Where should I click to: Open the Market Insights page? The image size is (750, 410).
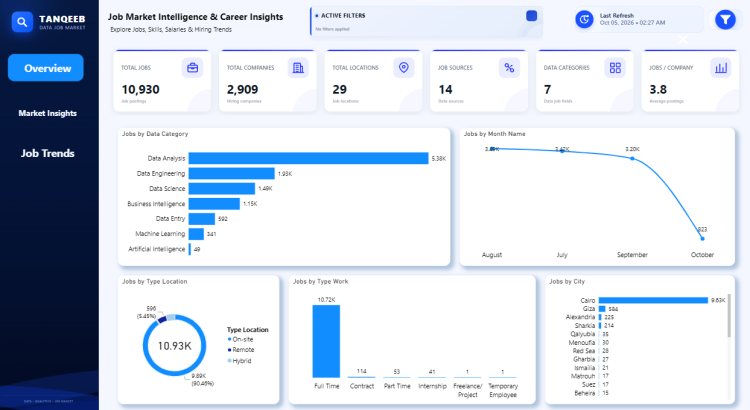pos(47,113)
